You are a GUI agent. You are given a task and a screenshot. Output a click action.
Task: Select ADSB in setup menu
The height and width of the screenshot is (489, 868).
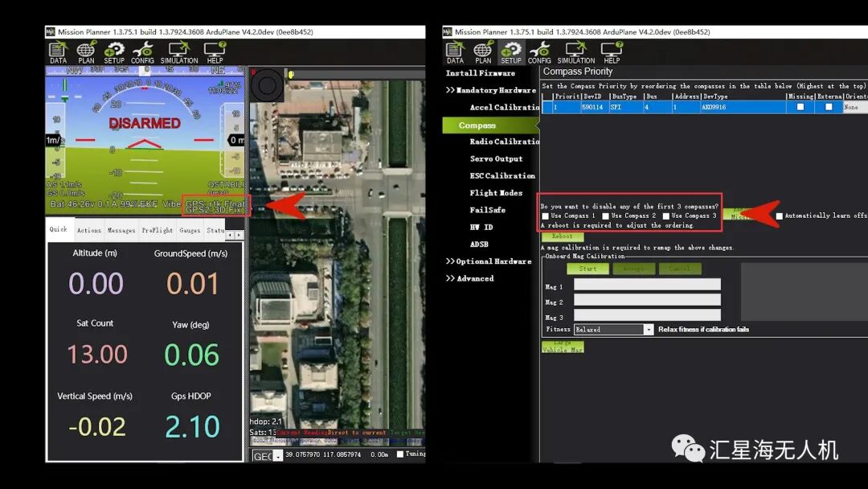point(479,244)
